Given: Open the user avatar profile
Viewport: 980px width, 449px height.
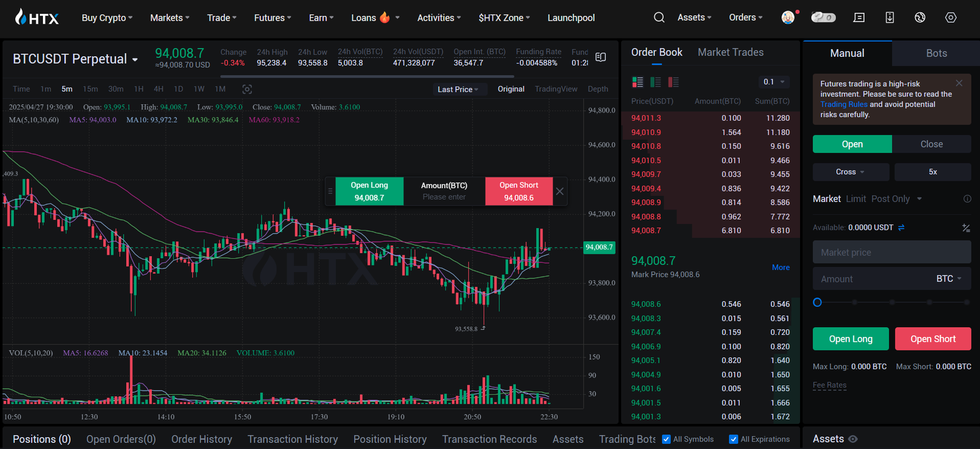Looking at the screenshot, I should point(788,17).
